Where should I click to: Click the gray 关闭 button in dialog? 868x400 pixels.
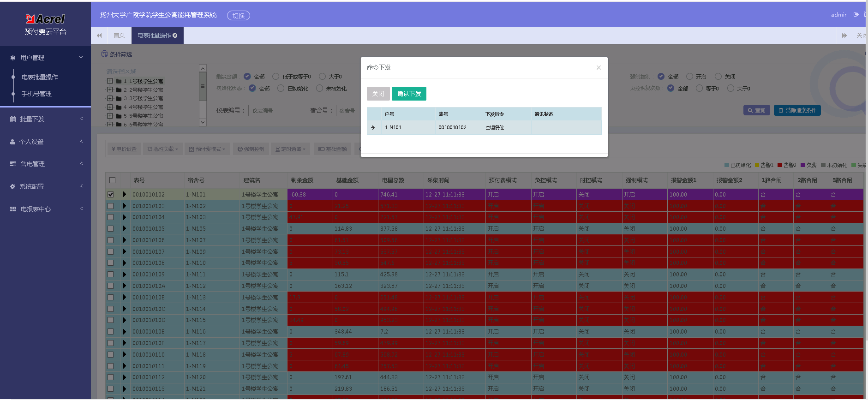pos(378,94)
